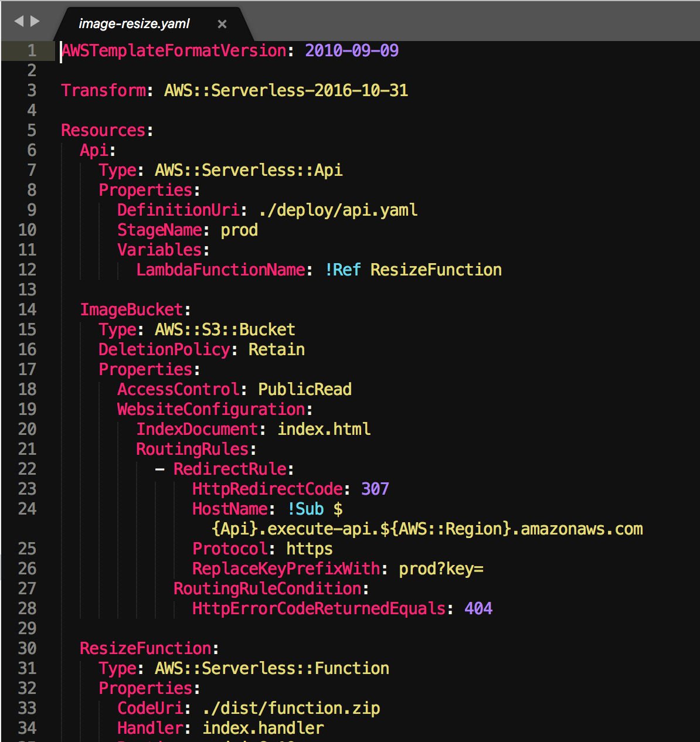Click the StageName key
The height and width of the screenshot is (742, 700).
coord(159,230)
